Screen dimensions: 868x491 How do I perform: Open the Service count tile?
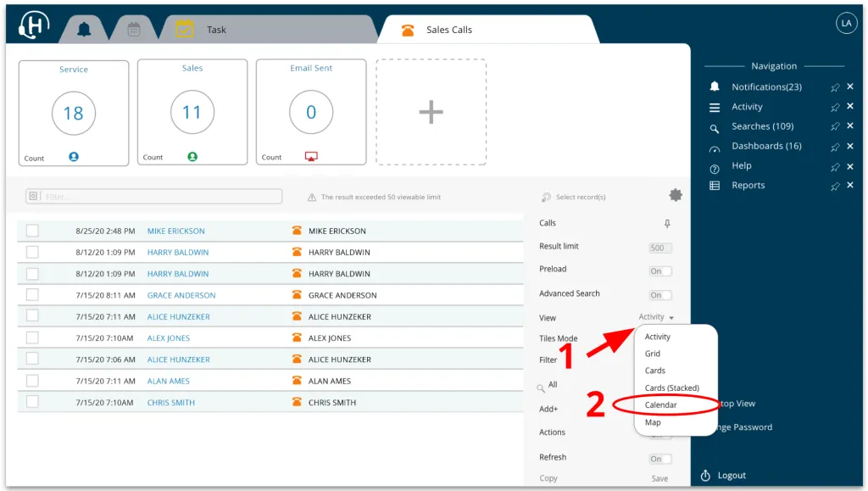click(74, 113)
